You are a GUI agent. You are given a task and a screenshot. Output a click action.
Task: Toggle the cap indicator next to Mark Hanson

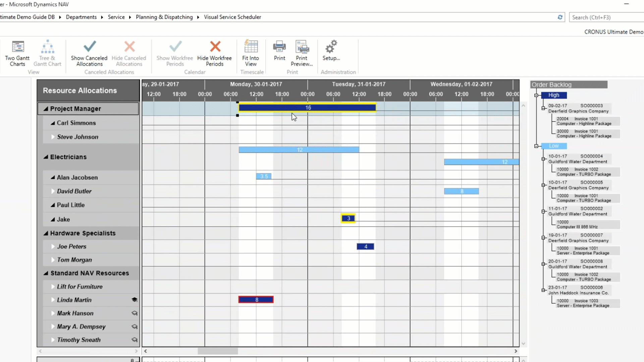134,313
